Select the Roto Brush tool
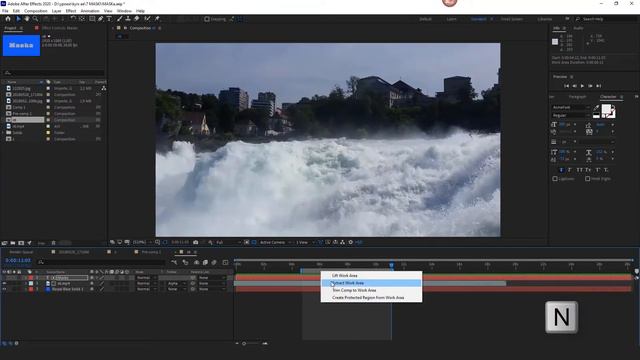 [147, 19]
